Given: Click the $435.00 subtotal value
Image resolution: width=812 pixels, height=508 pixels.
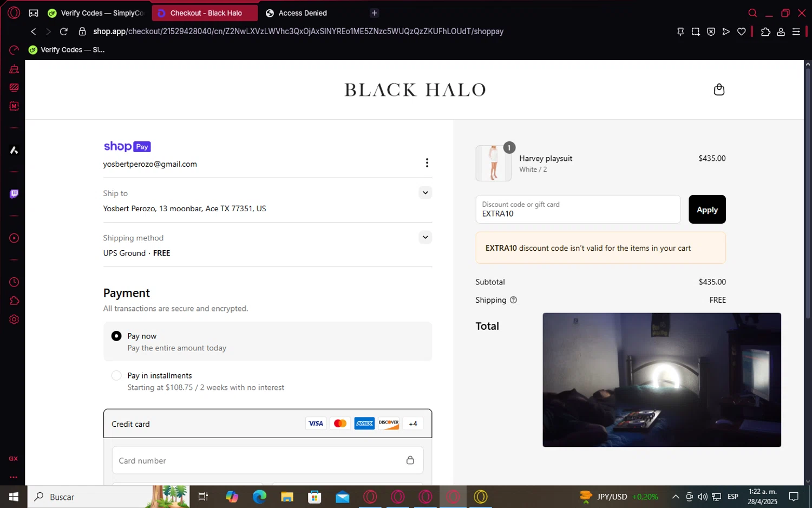Looking at the screenshot, I should [712, 282].
